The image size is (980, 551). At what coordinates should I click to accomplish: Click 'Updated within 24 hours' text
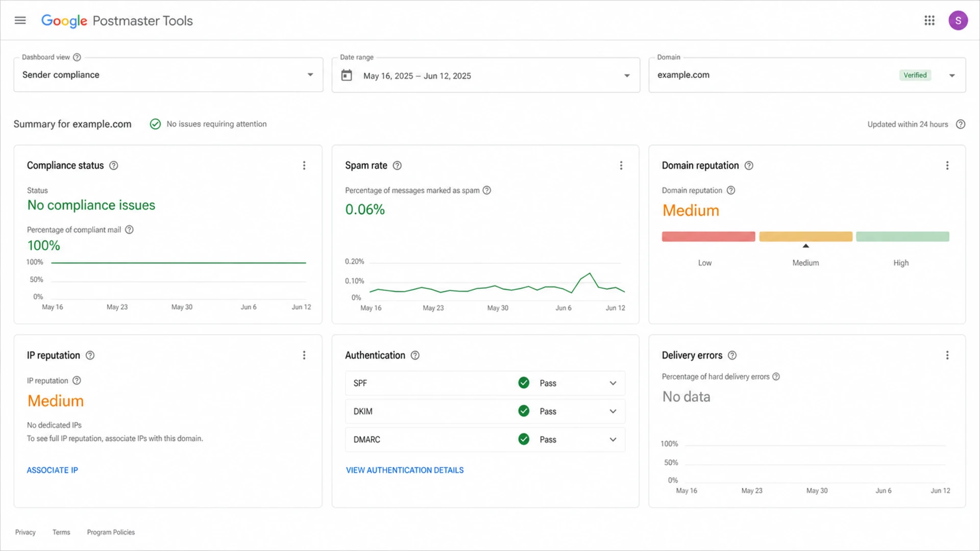click(x=908, y=124)
